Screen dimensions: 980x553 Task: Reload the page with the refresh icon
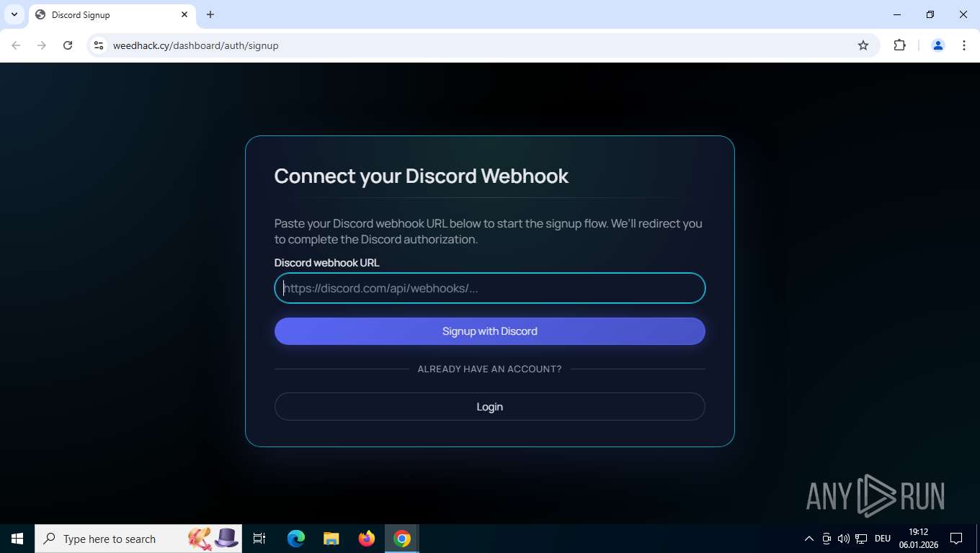pyautogui.click(x=68, y=45)
